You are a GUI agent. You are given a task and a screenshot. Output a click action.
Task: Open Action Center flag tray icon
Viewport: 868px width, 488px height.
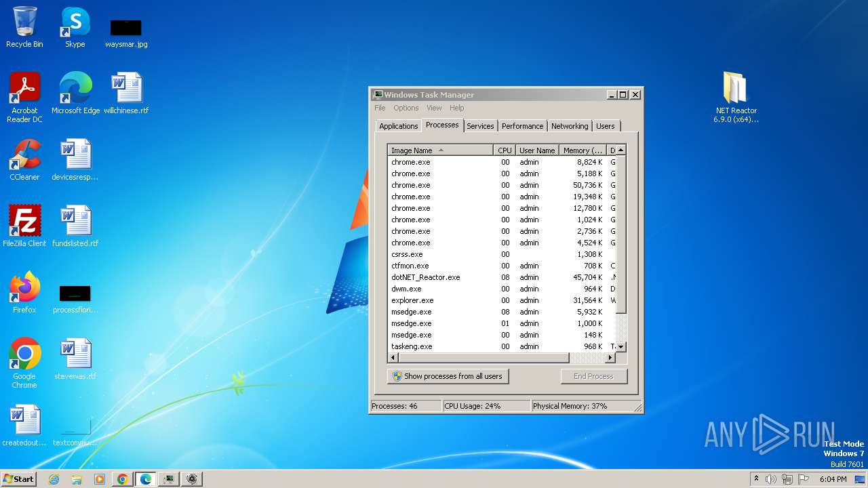tap(804, 479)
